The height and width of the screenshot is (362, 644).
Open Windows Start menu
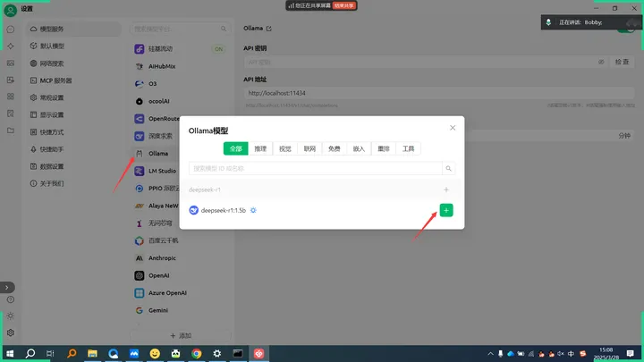pyautogui.click(x=10, y=353)
